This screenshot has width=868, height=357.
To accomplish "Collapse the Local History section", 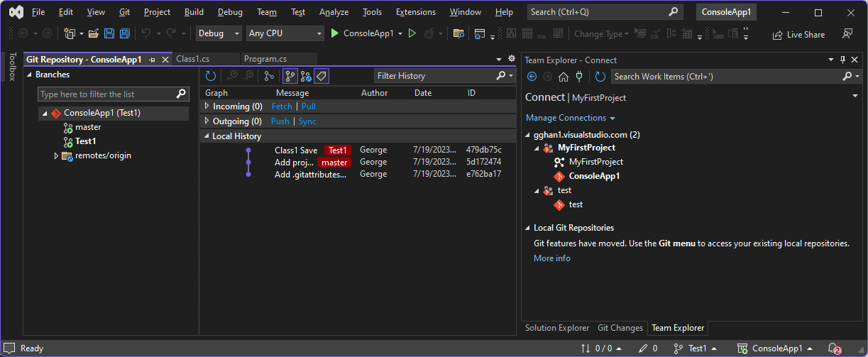I will [207, 136].
